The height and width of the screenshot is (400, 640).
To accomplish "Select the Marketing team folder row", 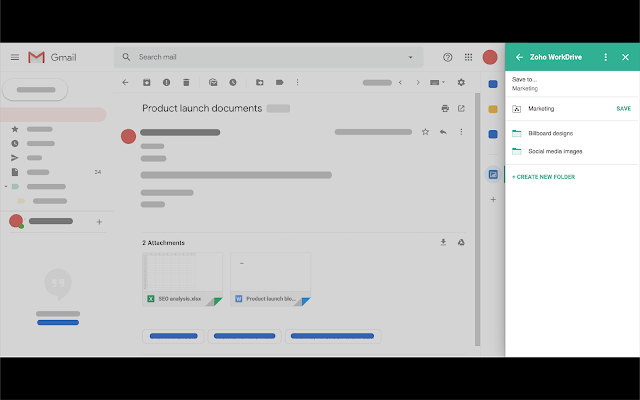I will click(571, 109).
